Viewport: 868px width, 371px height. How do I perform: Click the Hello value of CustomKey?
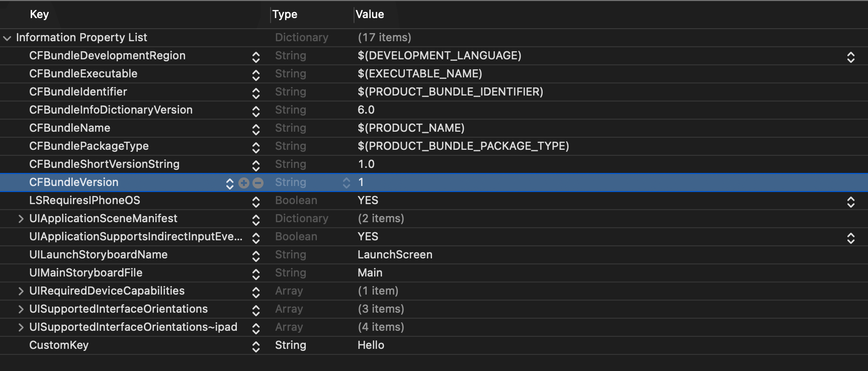pos(371,345)
